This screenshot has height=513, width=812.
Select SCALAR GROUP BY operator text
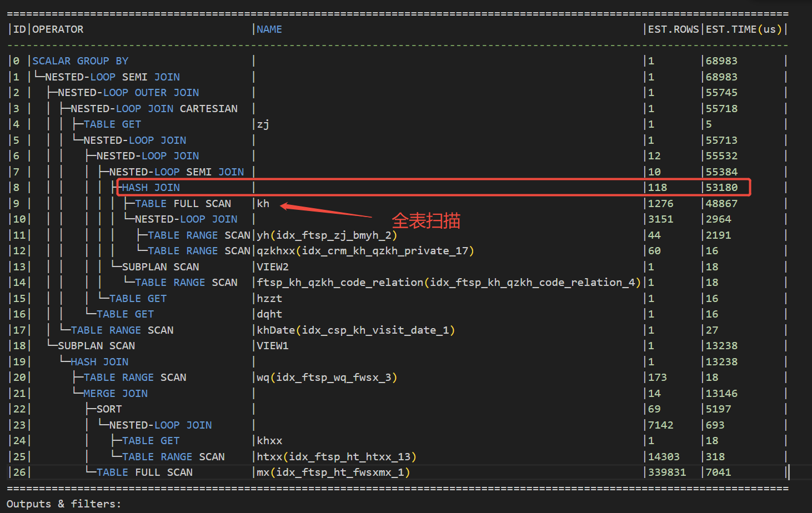point(81,61)
